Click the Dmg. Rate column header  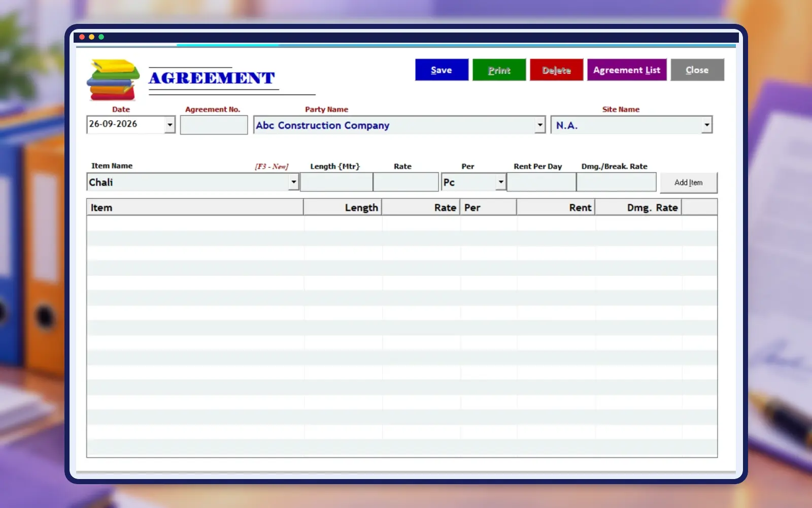point(638,207)
